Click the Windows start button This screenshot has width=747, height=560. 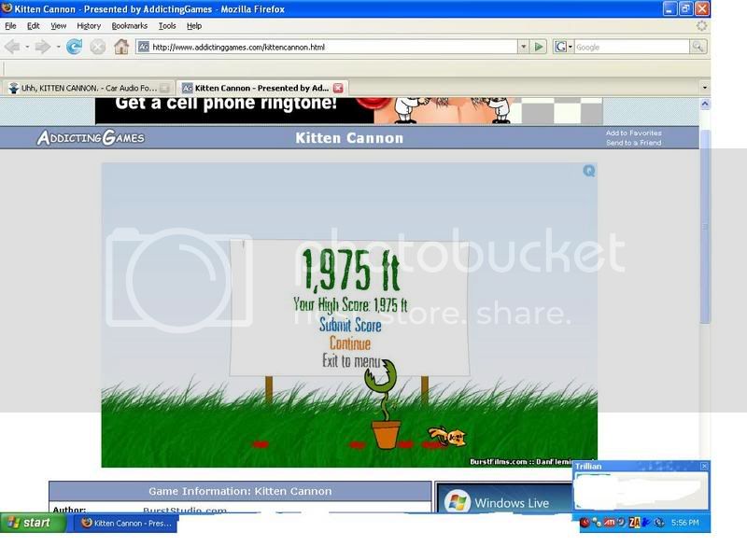(x=33, y=523)
